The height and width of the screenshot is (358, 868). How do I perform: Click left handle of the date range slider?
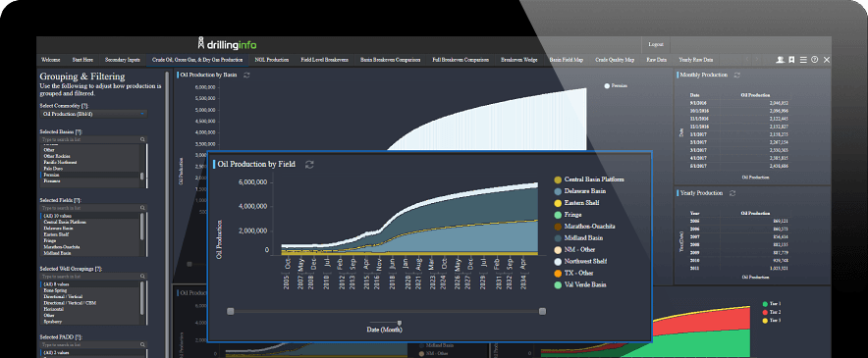pyautogui.click(x=231, y=312)
